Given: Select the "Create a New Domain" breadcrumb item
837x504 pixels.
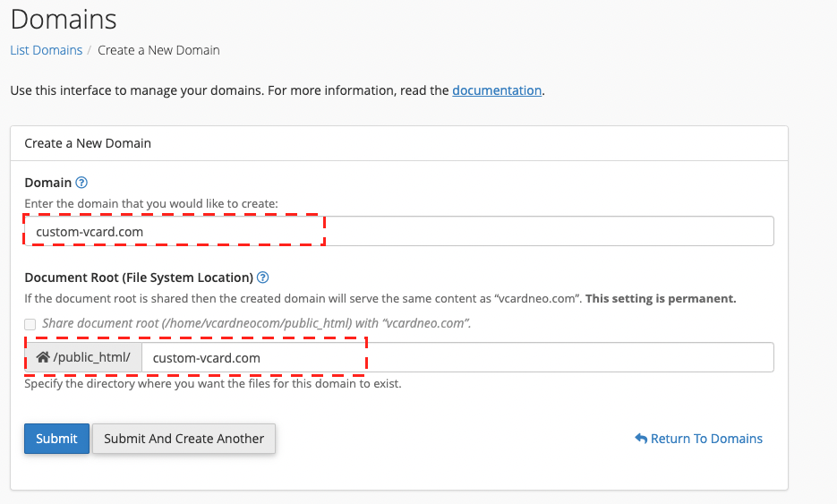Looking at the screenshot, I should click(x=158, y=50).
